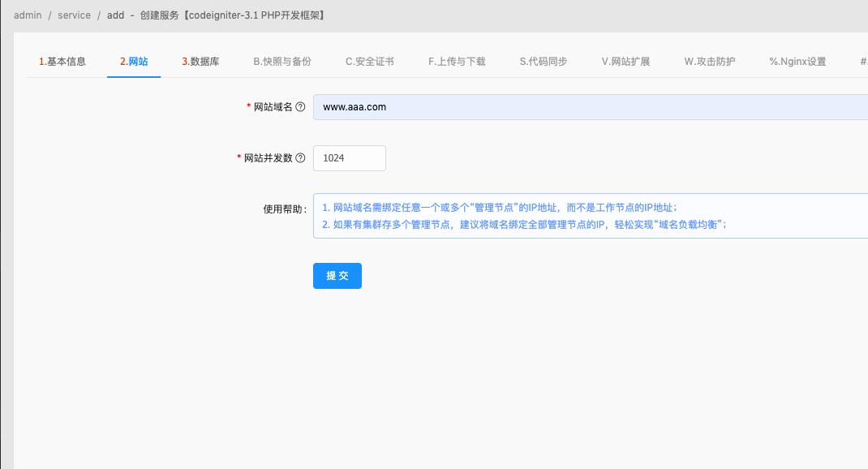Go to the F.上传与下载 tab
This screenshot has width=868, height=469.
pos(457,62)
